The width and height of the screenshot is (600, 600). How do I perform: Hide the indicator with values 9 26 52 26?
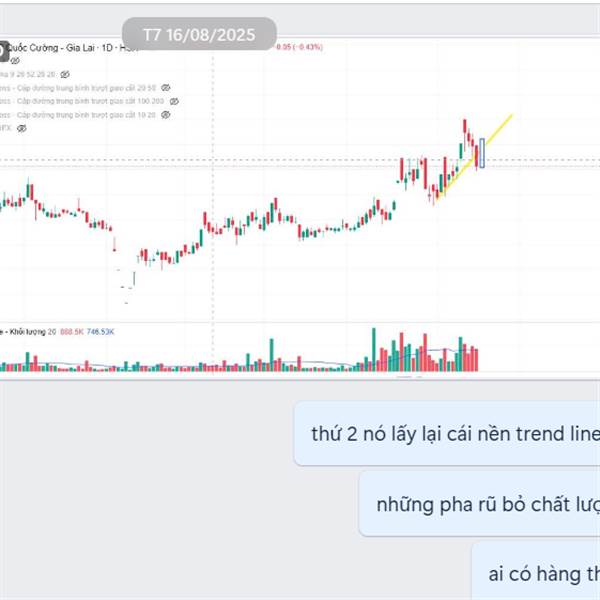coord(65,74)
